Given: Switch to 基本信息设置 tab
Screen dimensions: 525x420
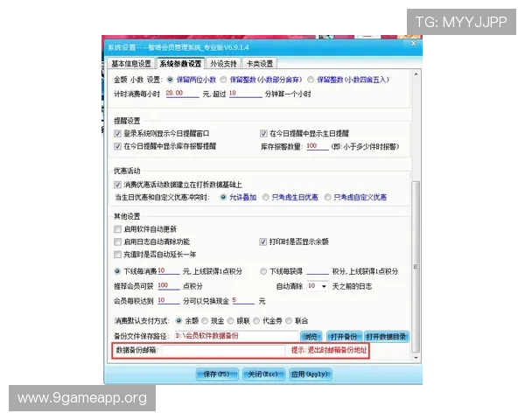Looking at the screenshot, I should pyautogui.click(x=131, y=63).
